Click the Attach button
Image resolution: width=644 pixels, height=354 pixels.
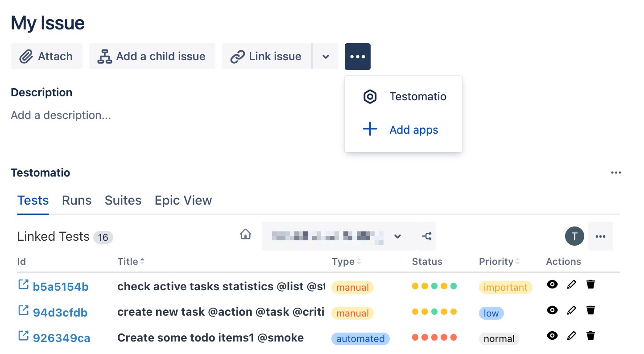46,57
